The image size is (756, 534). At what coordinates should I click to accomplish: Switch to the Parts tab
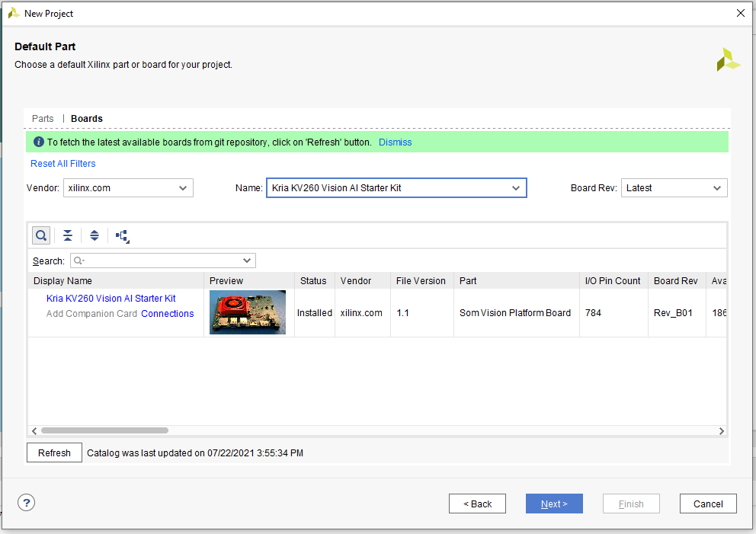tap(43, 119)
